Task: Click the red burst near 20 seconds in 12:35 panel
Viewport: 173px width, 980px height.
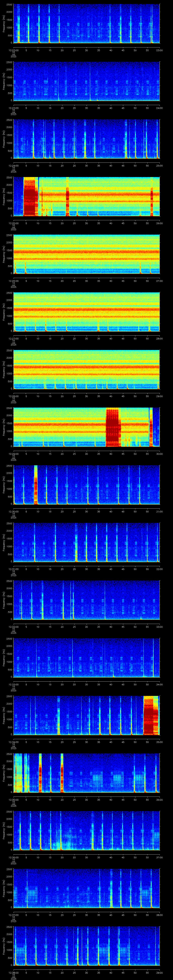Action: (x=62, y=773)
